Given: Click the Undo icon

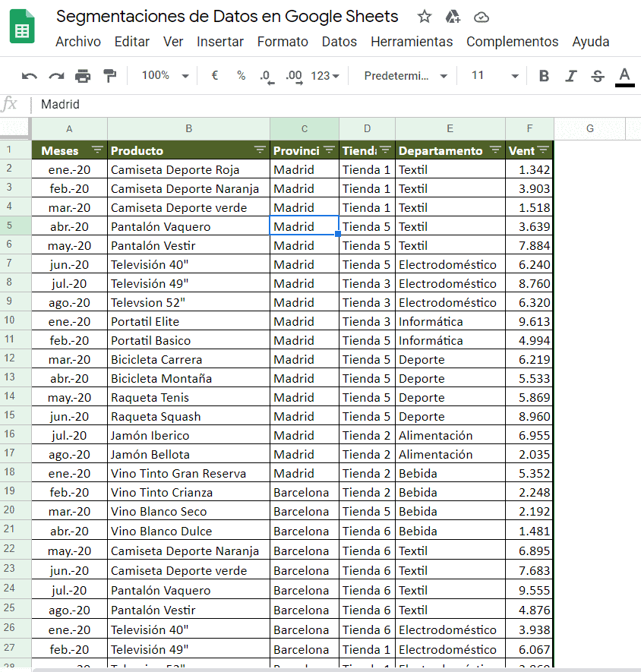Looking at the screenshot, I should click(29, 76).
